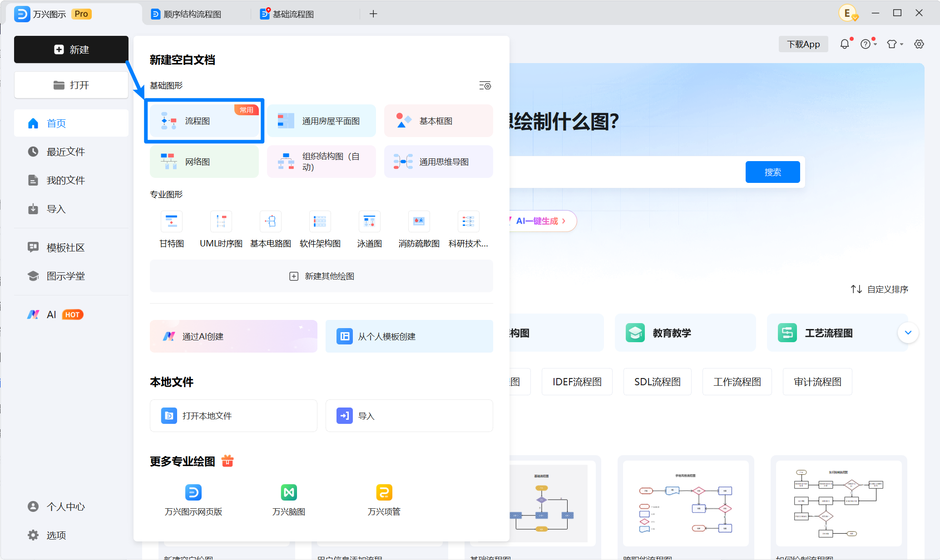Click 新建其他绘图 button
Screen dimensions: 940x560
click(322, 276)
